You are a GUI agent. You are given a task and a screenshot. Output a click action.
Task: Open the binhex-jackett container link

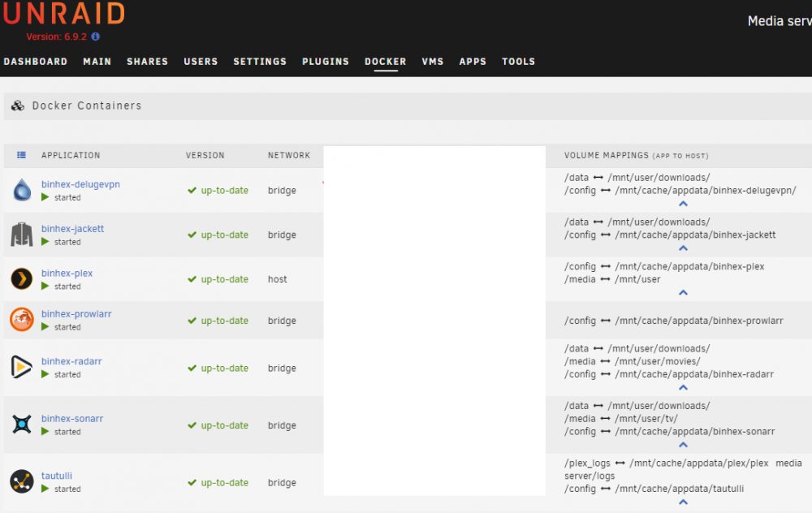click(72, 229)
